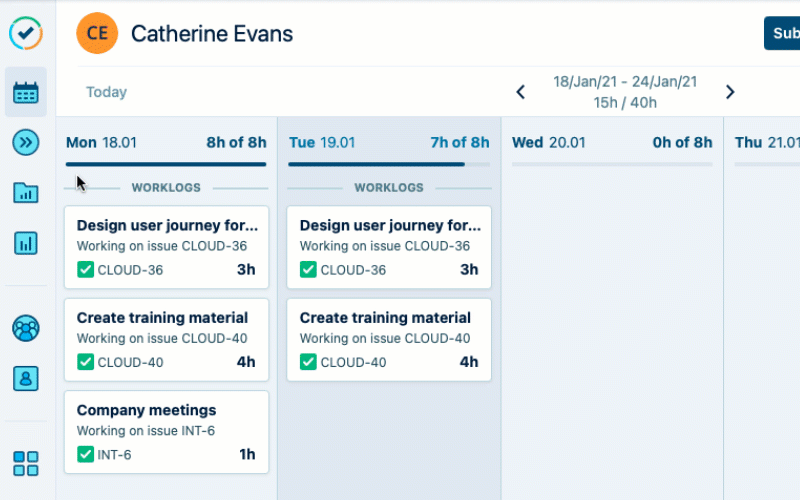This screenshot has width=800, height=500.
Task: Click CLOUD-40 checkbox icon on Tuesday
Action: [308, 362]
